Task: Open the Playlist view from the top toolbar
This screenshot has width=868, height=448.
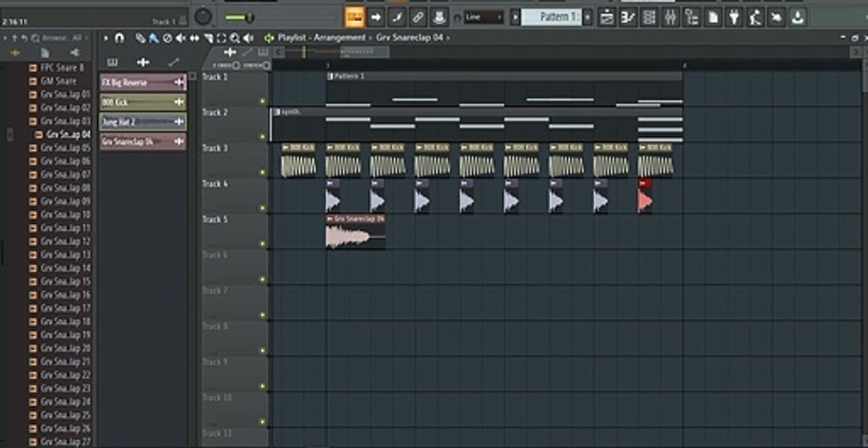Action: point(607,17)
